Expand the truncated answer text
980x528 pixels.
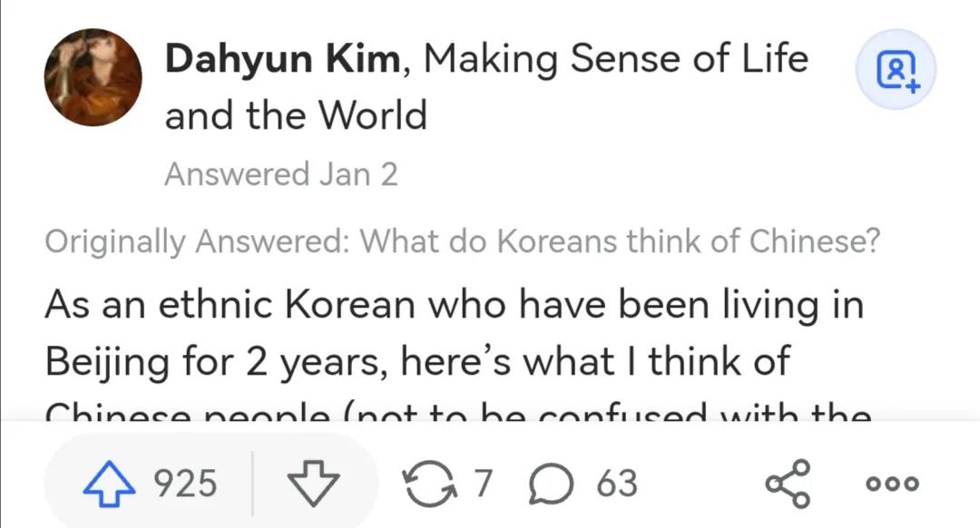point(454,363)
